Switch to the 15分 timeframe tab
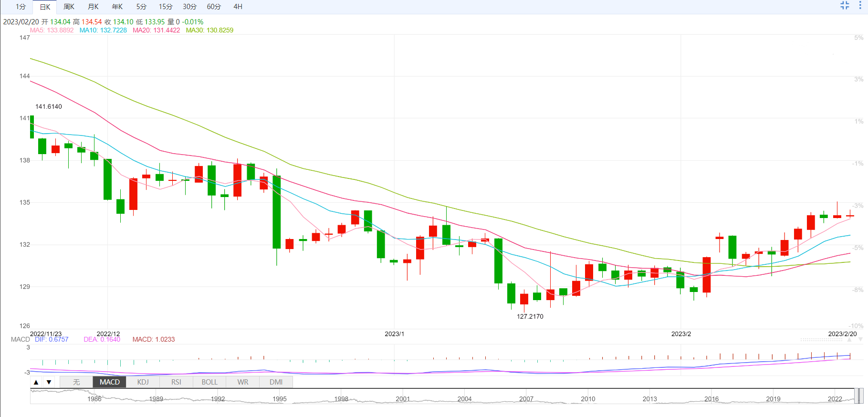 (x=166, y=7)
